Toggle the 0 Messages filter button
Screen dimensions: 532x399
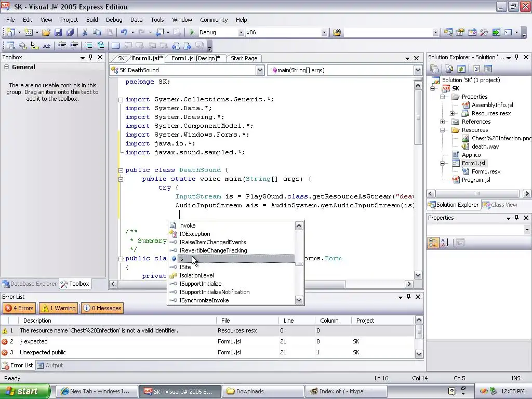[102, 308]
